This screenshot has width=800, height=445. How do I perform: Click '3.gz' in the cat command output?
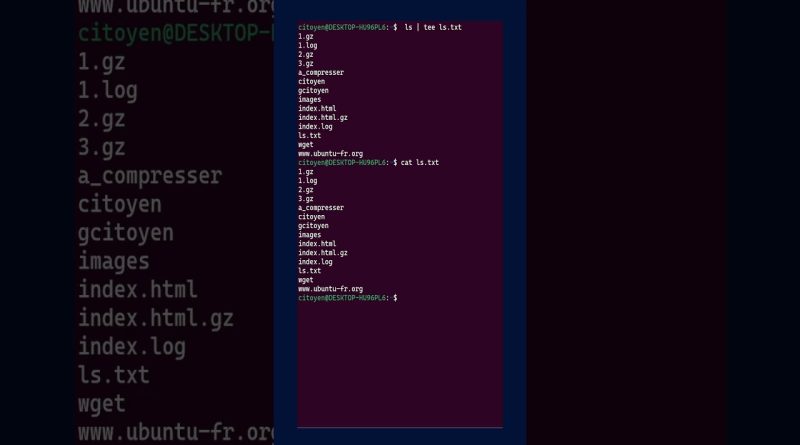pyautogui.click(x=306, y=199)
